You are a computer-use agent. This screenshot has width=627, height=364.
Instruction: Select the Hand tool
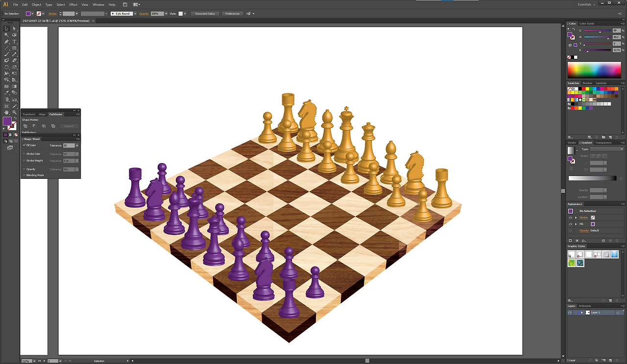coord(7,112)
